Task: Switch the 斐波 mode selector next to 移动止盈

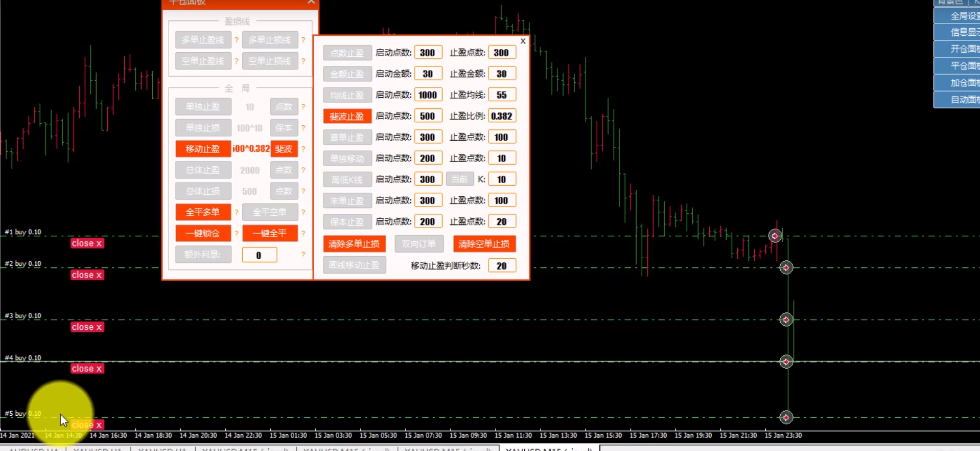Action: 284,149
